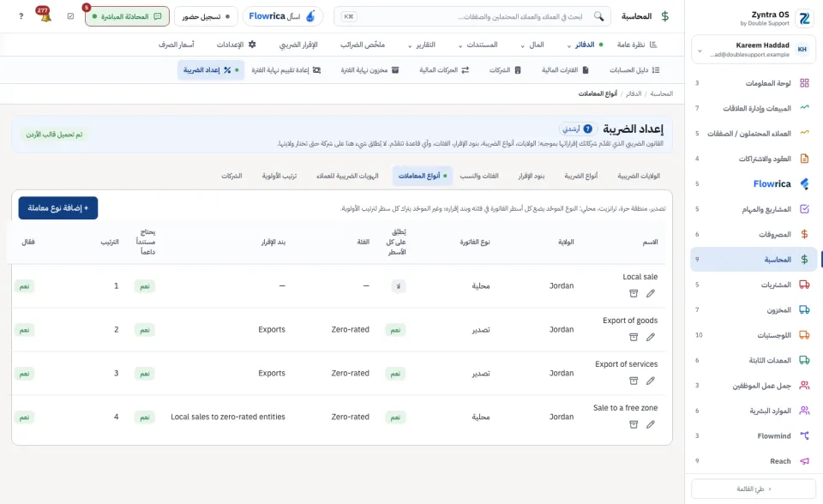Open أسعار الصرف in top menu
This screenshot has height=504, width=823.
(177, 45)
